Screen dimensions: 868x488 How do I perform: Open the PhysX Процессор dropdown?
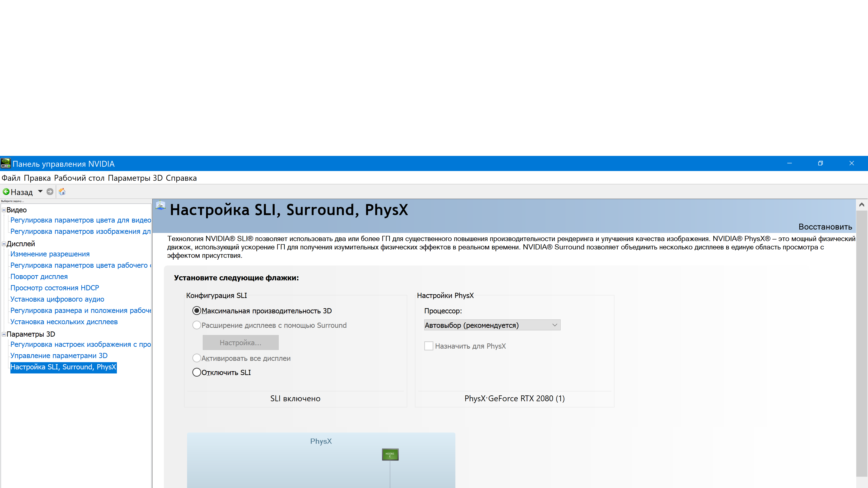coord(492,325)
